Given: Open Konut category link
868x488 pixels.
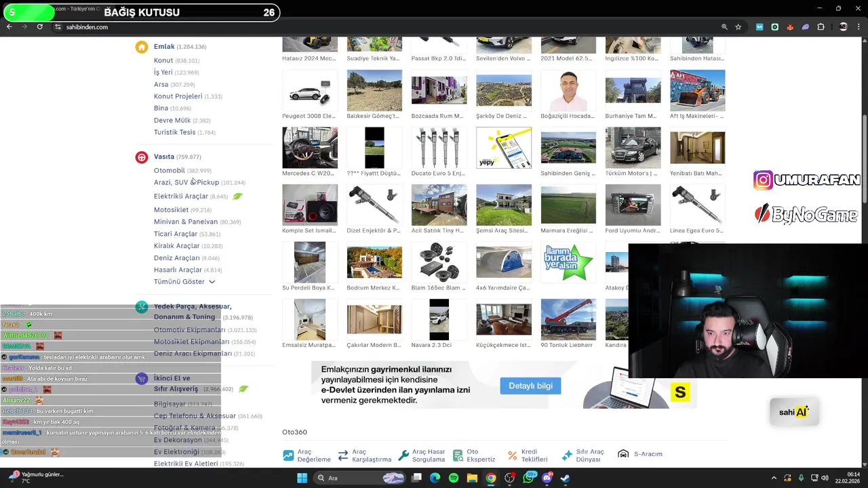Looking at the screenshot, I should coord(163,60).
